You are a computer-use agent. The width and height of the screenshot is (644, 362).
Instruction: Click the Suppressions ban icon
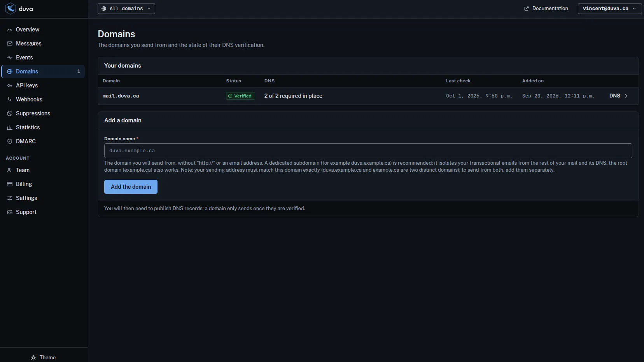coord(10,113)
